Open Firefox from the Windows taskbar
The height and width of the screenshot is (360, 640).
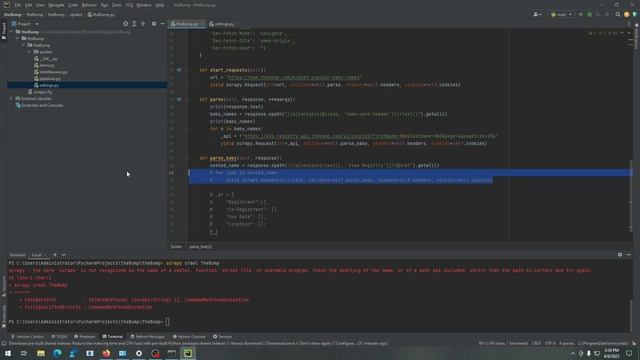tap(106, 353)
